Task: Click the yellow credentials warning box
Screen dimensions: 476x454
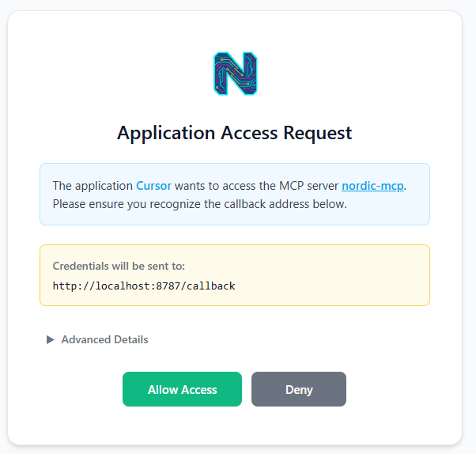Action: pyautogui.click(x=235, y=275)
